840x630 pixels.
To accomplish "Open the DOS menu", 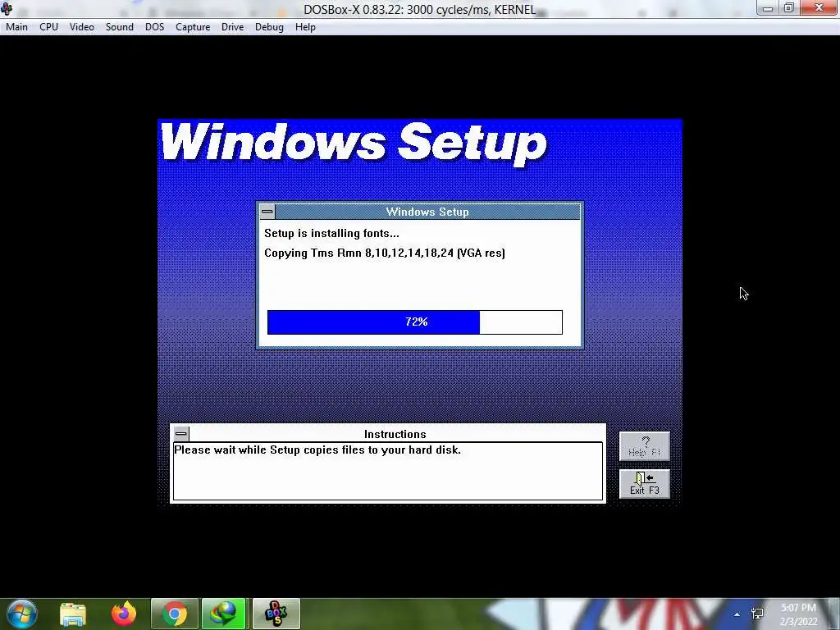I will pyautogui.click(x=154, y=27).
